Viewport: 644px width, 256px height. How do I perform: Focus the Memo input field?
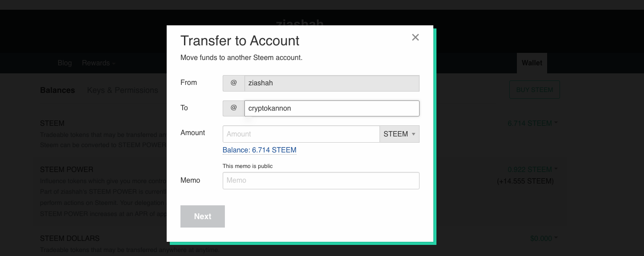pos(321,180)
